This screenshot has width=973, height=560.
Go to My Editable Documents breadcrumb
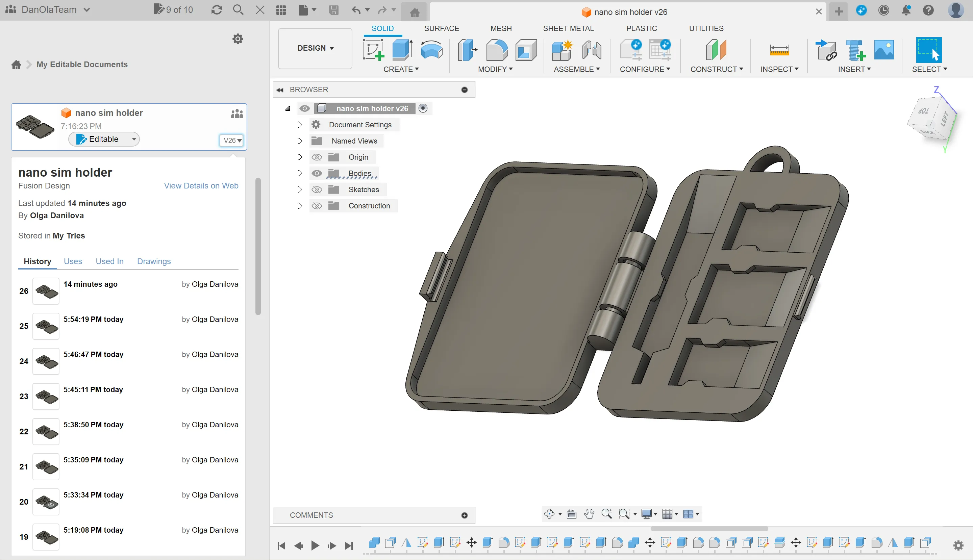click(x=82, y=65)
